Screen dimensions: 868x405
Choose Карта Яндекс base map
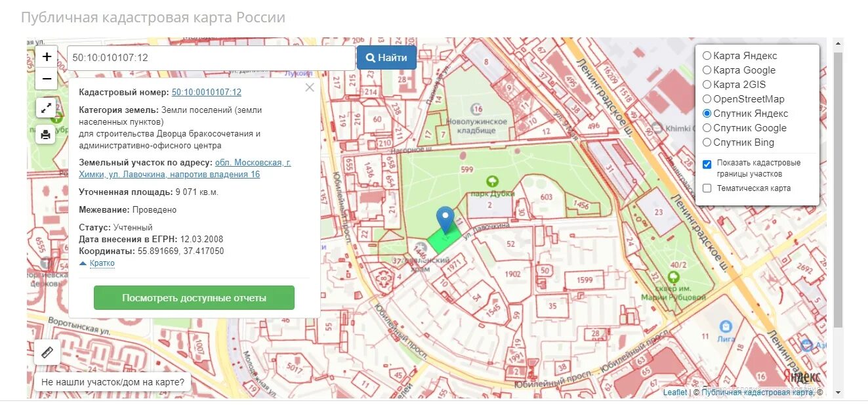coord(707,56)
